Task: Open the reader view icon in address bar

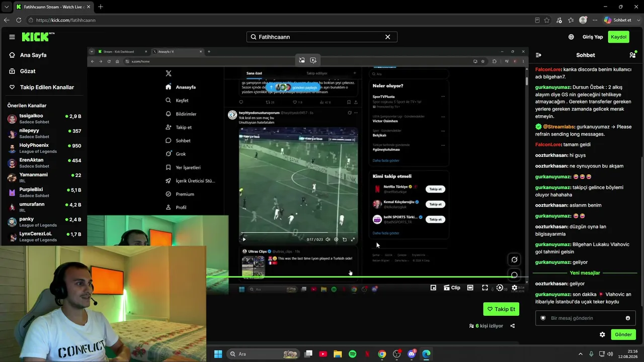Action: 537,20
